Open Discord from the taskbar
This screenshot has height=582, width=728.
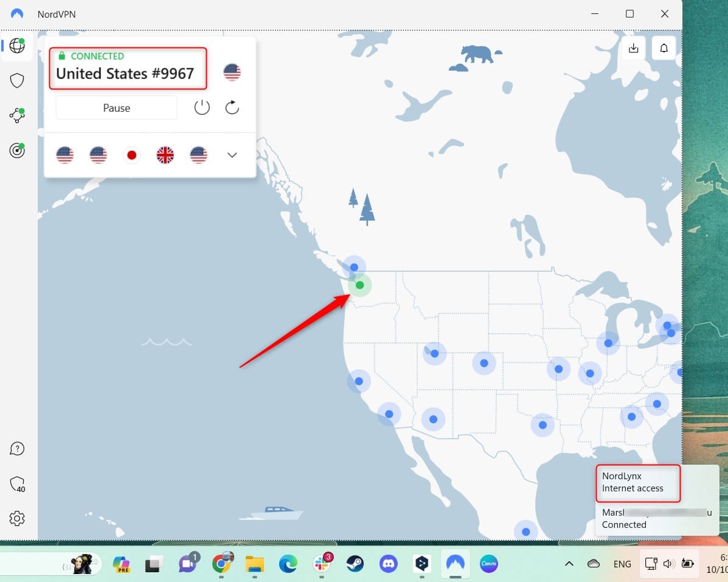(388, 564)
